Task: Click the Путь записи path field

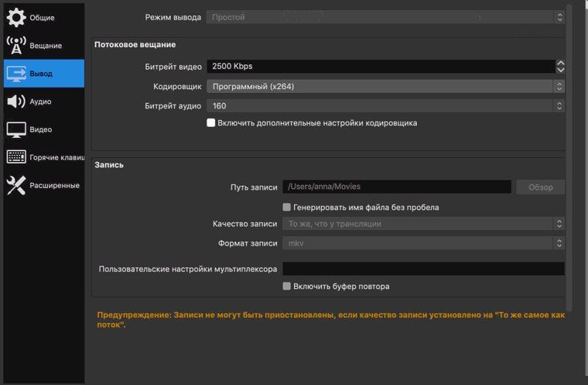Action: pyautogui.click(x=397, y=187)
